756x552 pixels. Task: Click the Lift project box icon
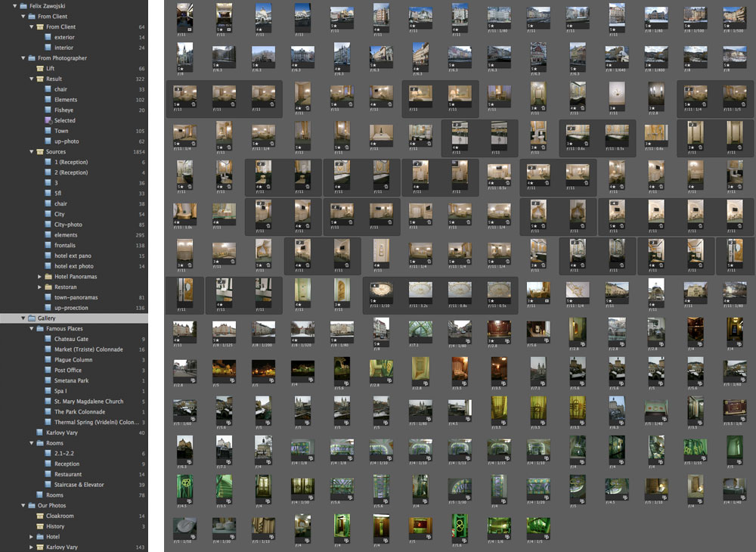tap(40, 68)
